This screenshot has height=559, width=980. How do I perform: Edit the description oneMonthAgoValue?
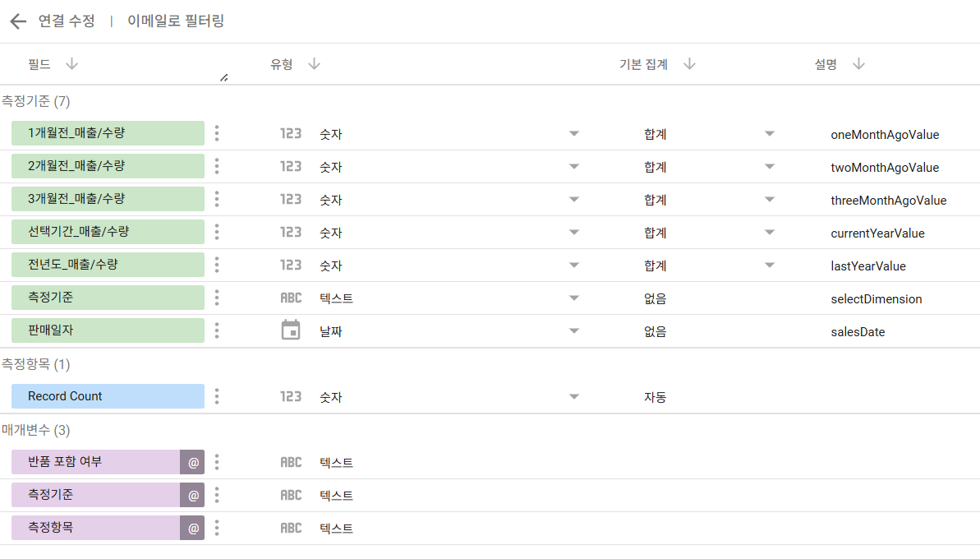(885, 135)
